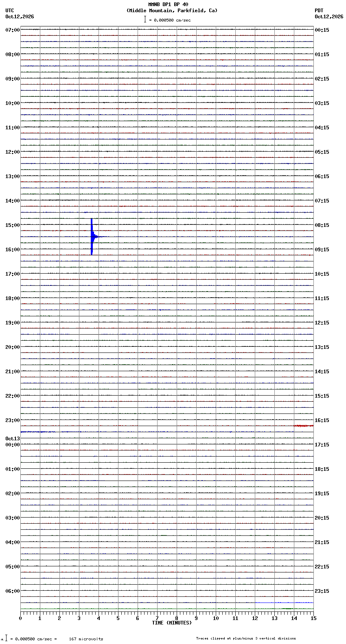Select the 21:00 UTC time label
The image size is (346, 644).
13,372
